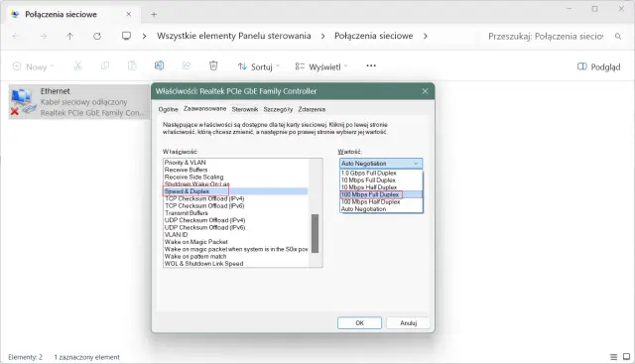Screen dimensions: 635x364
Task: Click the Delete trash icon
Action: click(213, 65)
